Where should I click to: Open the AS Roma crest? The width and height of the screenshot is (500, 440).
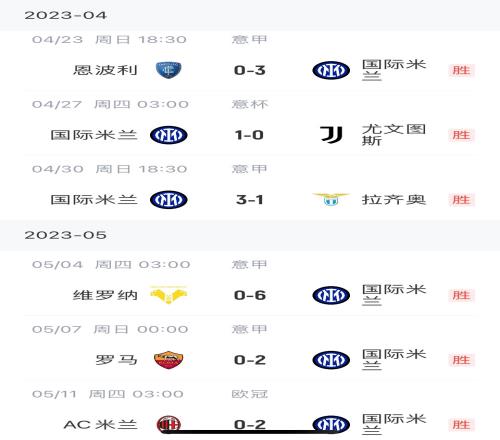pyautogui.click(x=169, y=360)
